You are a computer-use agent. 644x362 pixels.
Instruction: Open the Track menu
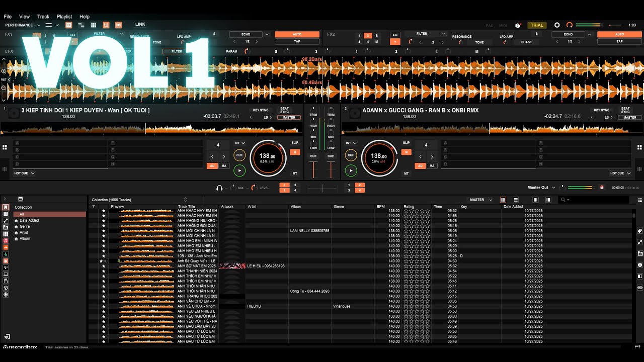[x=43, y=17]
